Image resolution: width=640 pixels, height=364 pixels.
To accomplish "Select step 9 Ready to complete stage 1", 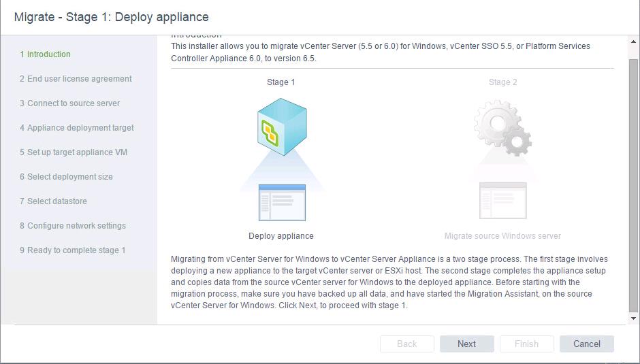I will (x=72, y=250).
